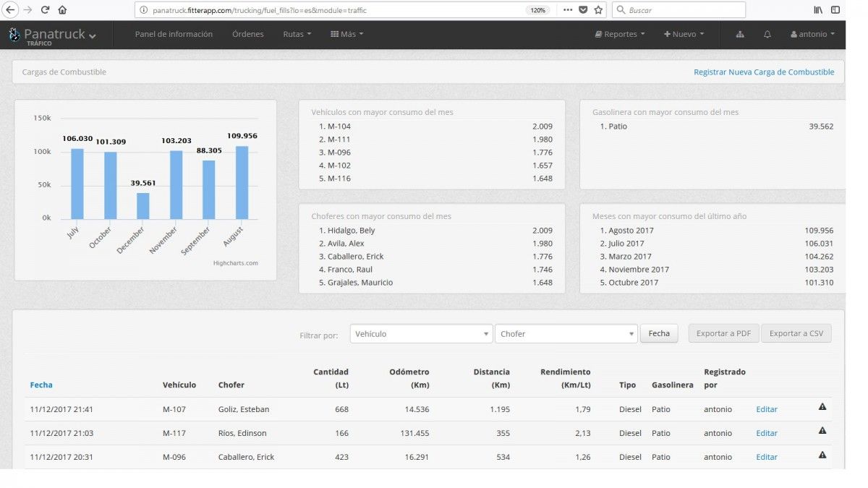Go to Panel de información

(174, 34)
